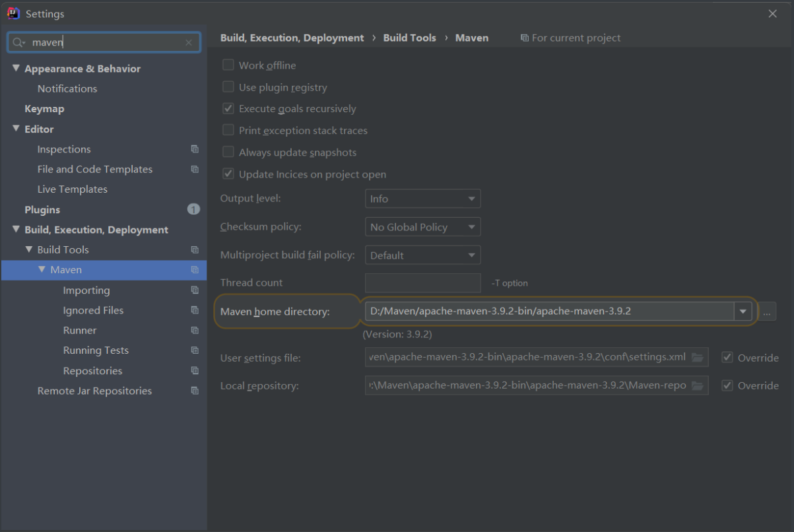This screenshot has width=794, height=532.
Task: Click the project icon next to Runner
Action: [195, 330]
